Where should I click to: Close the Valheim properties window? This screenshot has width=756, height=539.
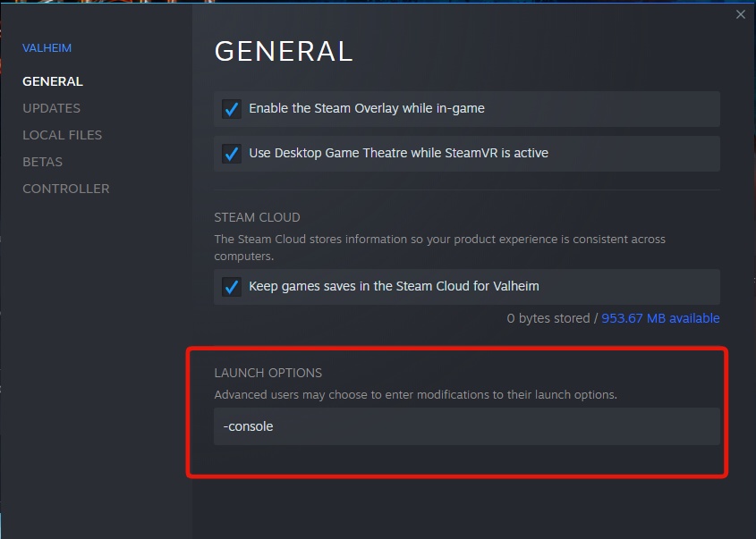pos(740,14)
